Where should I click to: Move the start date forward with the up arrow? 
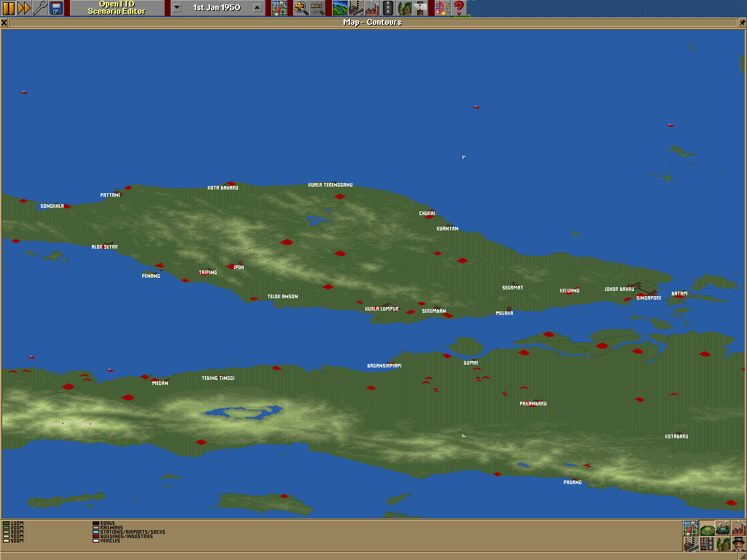(x=258, y=7)
